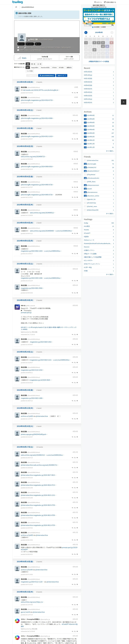The width and height of the screenshot is (129, 644).
Task: Open @FNN_News in Friends
Action: click(x=91, y=182)
